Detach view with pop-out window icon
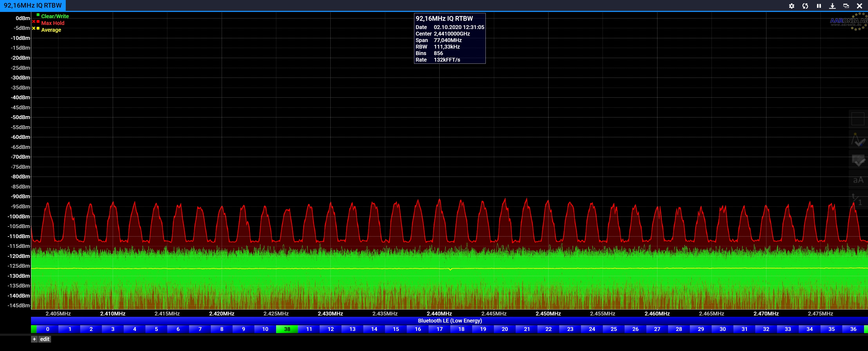Viewport: 868px width, 351px height. click(846, 6)
